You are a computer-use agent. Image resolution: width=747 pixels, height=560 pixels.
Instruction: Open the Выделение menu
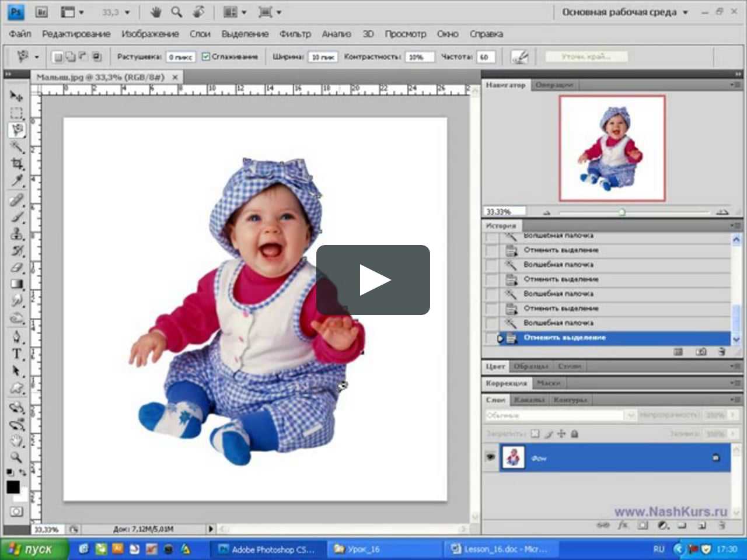click(x=245, y=34)
